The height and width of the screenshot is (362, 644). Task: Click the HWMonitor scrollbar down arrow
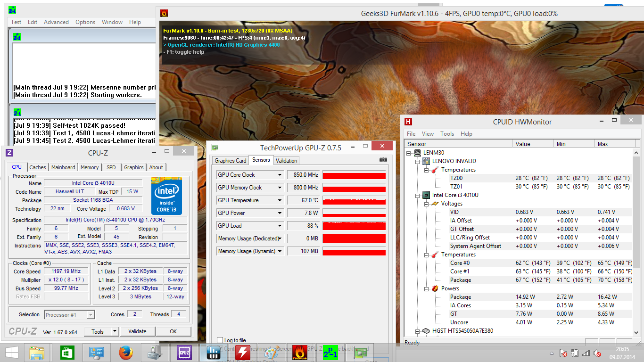pyautogui.click(x=636, y=332)
